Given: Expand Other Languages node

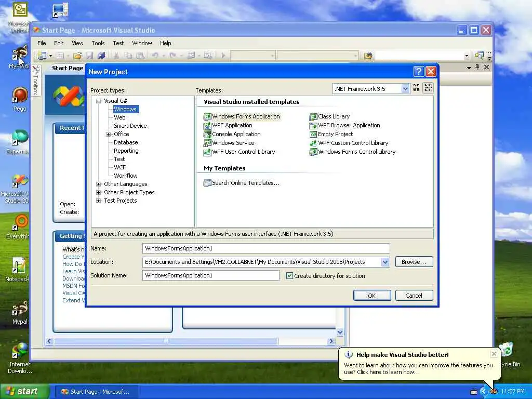Looking at the screenshot, I should pyautogui.click(x=98, y=184).
